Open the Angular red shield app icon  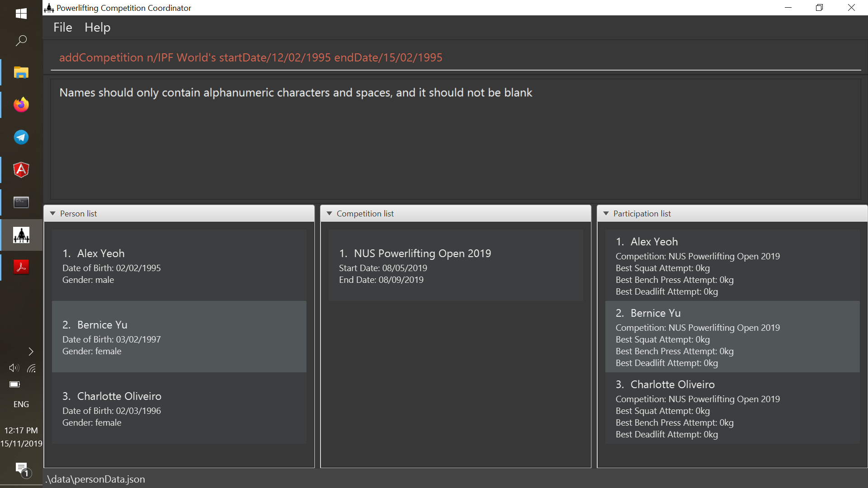click(21, 170)
